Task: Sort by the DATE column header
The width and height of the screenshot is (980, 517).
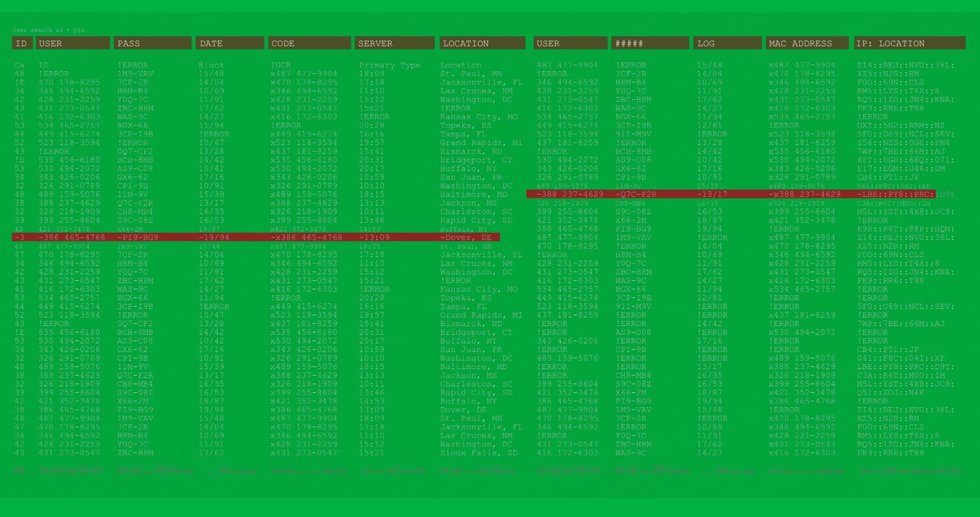Action: [230, 43]
